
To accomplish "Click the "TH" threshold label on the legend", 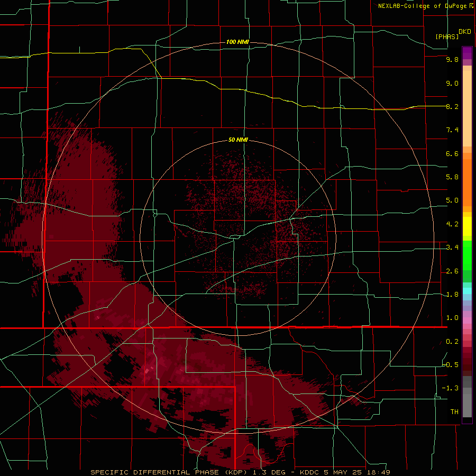I will tap(454, 412).
